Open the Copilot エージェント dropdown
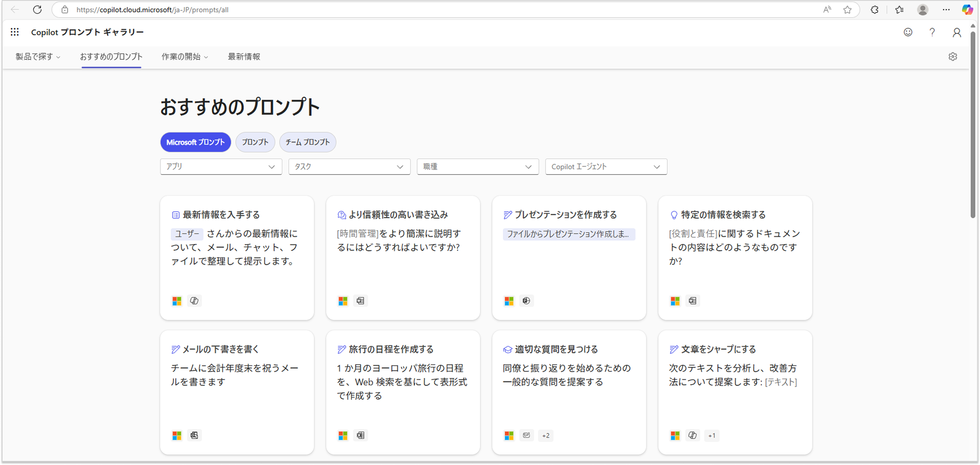 [x=605, y=167]
